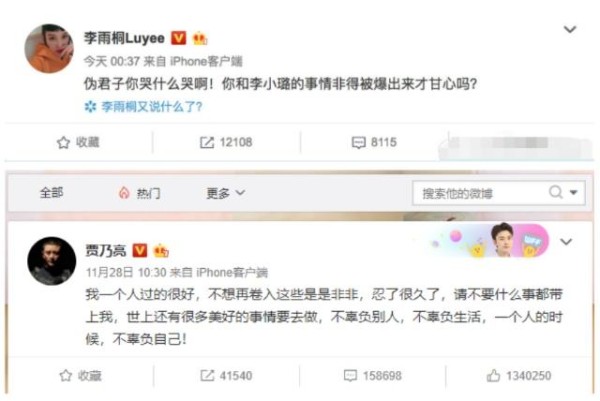
Task: Expand the options chevron on 贾乃亮's post
Action: tap(566, 241)
